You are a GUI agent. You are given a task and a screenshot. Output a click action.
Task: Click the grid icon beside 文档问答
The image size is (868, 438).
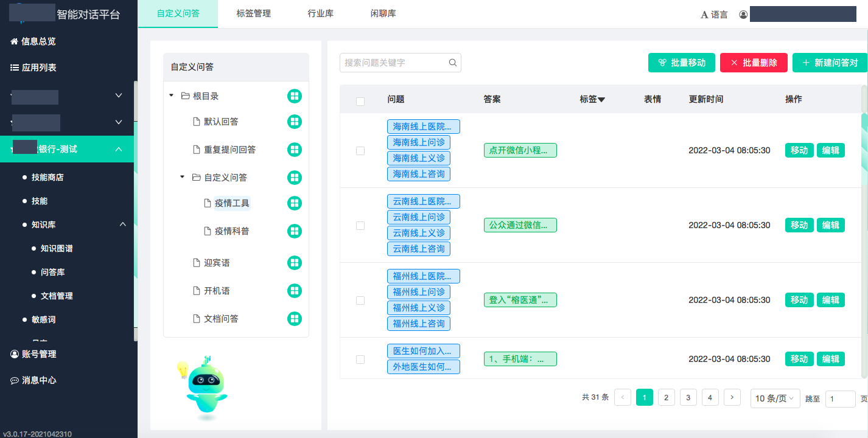295,319
